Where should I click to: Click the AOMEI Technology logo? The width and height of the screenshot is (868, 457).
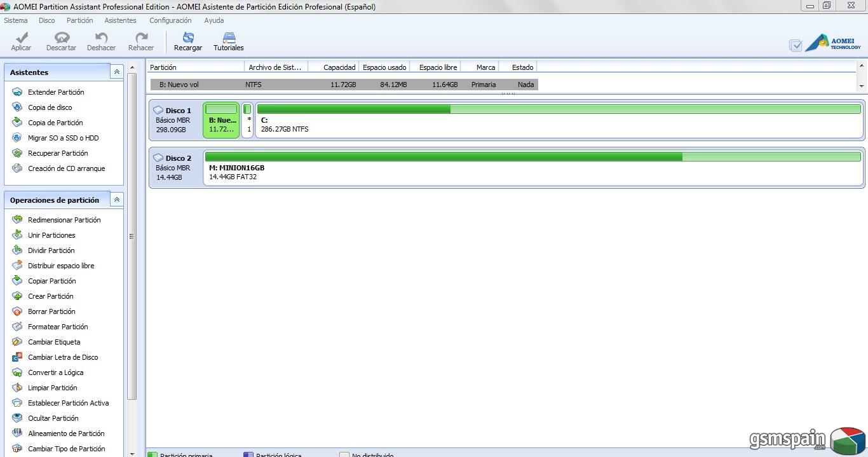coord(833,43)
